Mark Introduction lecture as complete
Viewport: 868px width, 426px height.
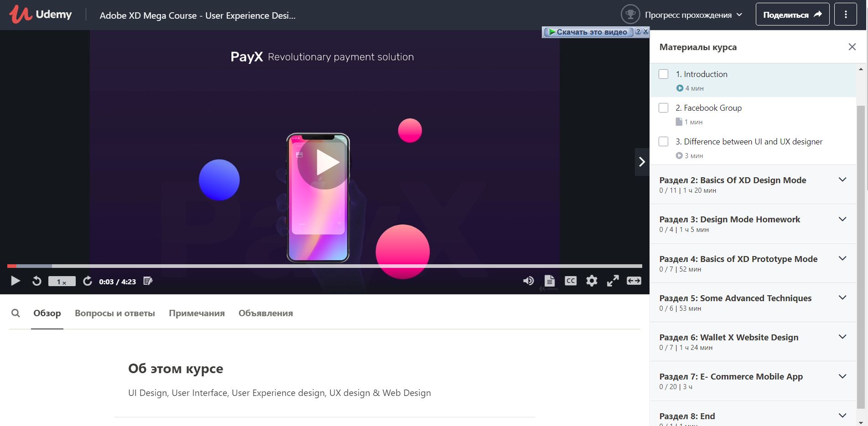pos(664,74)
